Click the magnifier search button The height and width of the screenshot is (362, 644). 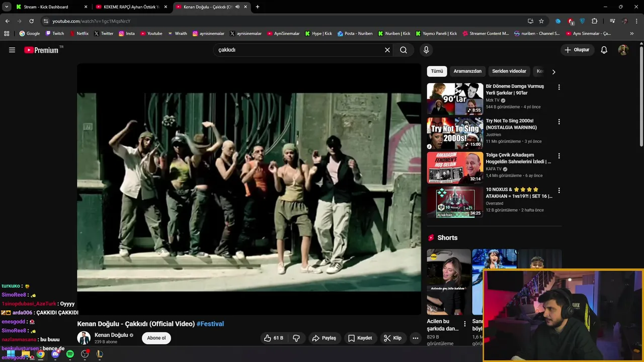(404, 50)
